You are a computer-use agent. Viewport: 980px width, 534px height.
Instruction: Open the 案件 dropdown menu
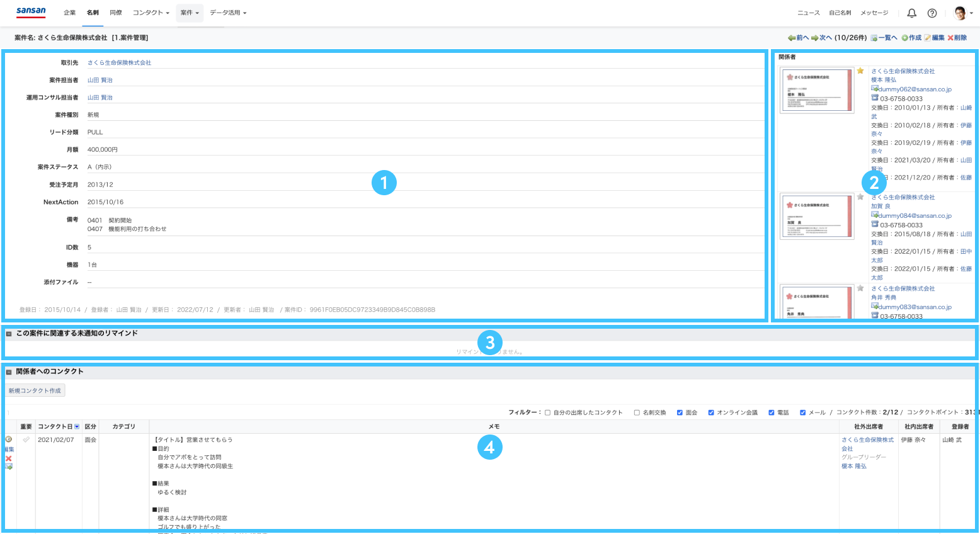point(190,13)
